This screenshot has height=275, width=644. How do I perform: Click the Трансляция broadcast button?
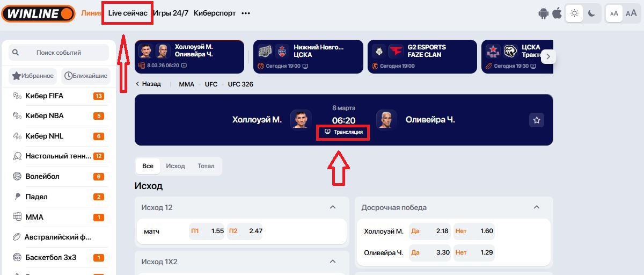[x=343, y=132]
